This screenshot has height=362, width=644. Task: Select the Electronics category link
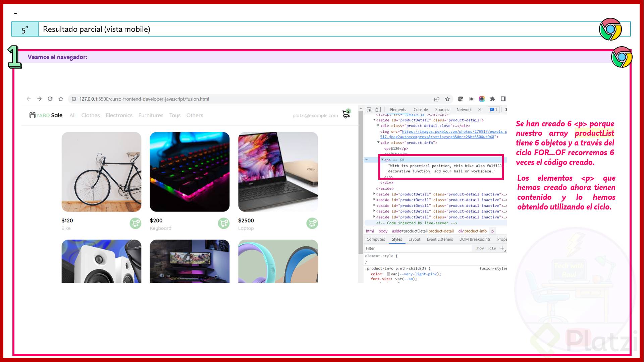(x=119, y=115)
